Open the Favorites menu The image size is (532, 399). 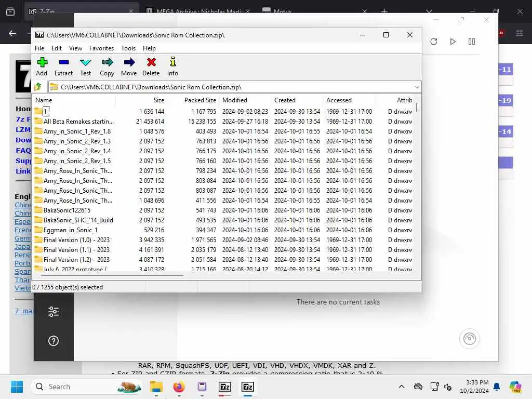click(101, 48)
